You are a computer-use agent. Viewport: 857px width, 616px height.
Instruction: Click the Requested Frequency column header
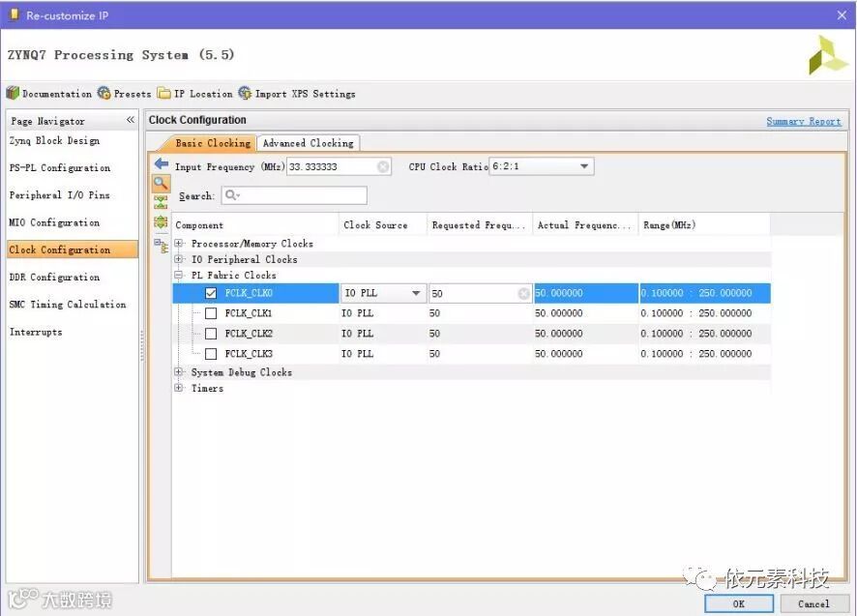click(480, 224)
